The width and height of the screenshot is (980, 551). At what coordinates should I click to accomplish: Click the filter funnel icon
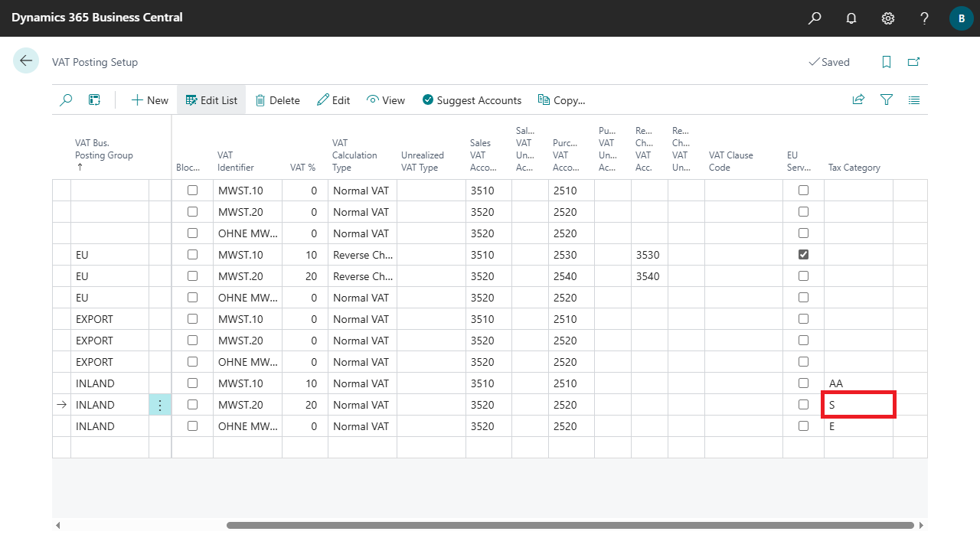pos(887,99)
